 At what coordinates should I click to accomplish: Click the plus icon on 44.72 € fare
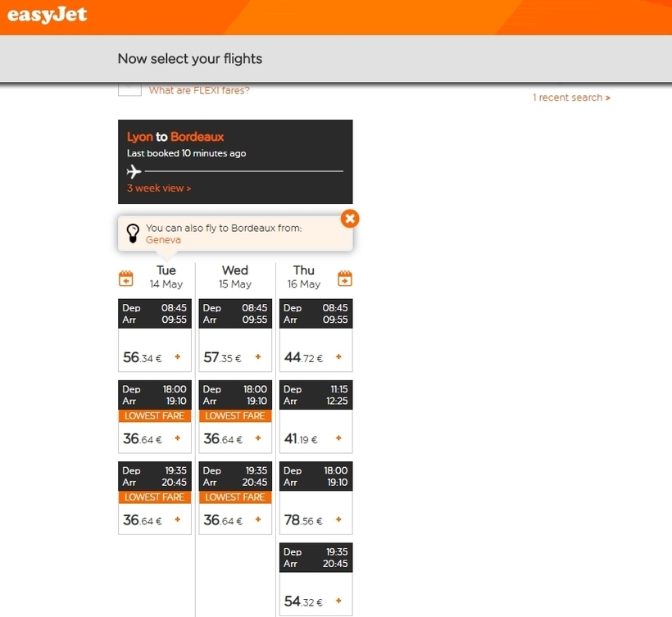338,356
